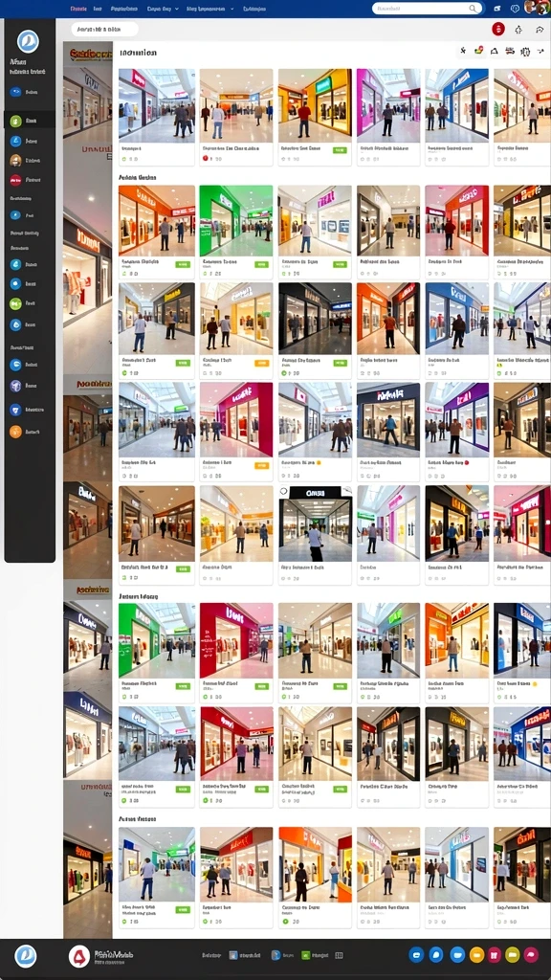Click the curved share arrow icon below the avatar
The width and height of the screenshot is (551, 980).
pyautogui.click(x=540, y=30)
